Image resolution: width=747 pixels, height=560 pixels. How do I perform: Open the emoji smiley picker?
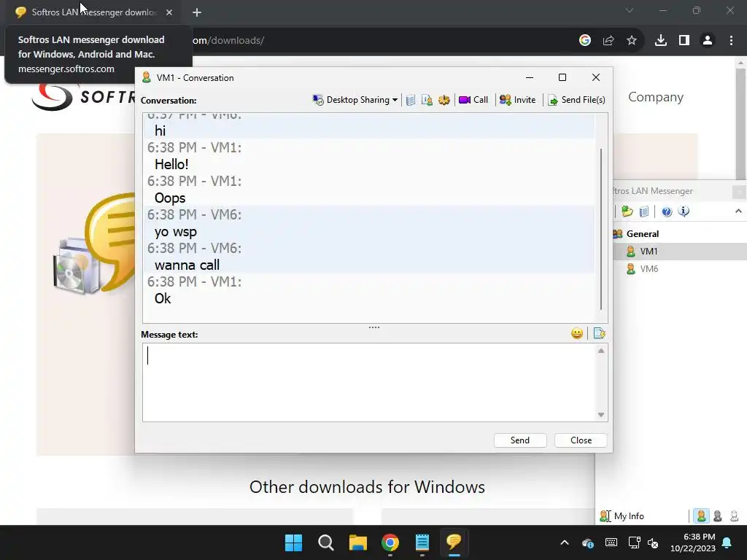(577, 333)
